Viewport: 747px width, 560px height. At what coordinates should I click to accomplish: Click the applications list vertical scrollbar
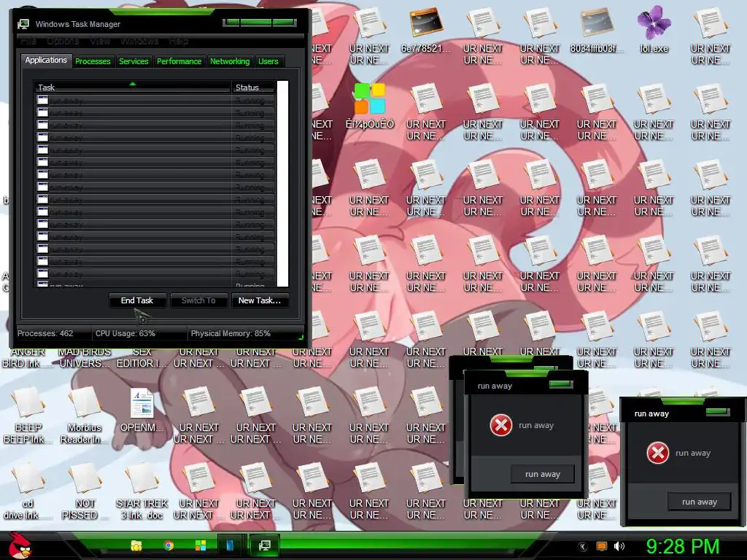[x=282, y=184]
